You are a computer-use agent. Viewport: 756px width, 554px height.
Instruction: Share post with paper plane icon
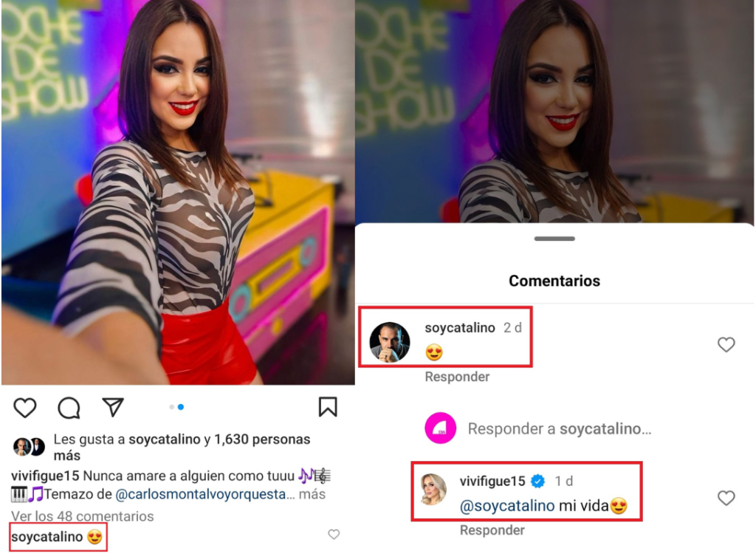(113, 407)
